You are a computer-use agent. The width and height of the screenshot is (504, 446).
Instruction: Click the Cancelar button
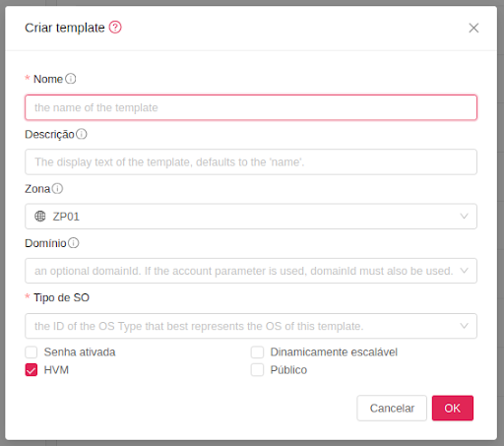tap(392, 408)
